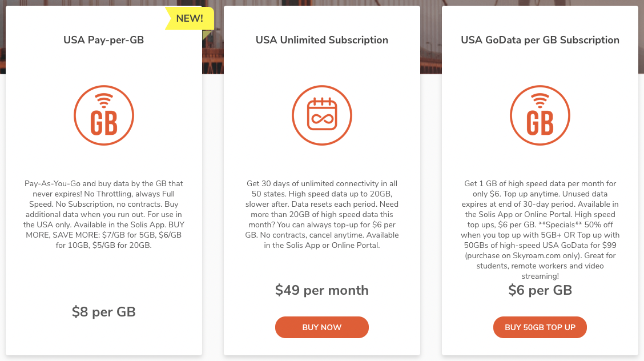The image size is (644, 361).
Task: Click the BUY NOW button
Action: [322, 327]
